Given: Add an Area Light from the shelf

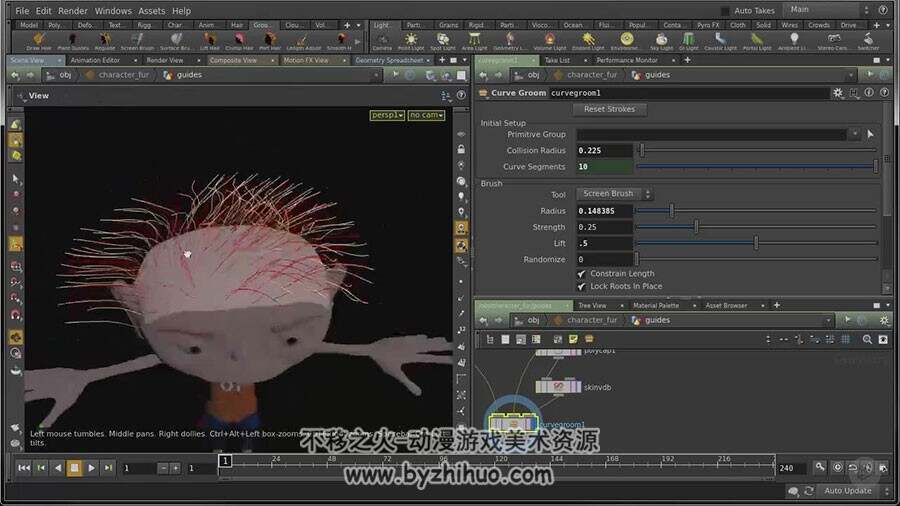Looking at the screenshot, I should click(x=474, y=41).
